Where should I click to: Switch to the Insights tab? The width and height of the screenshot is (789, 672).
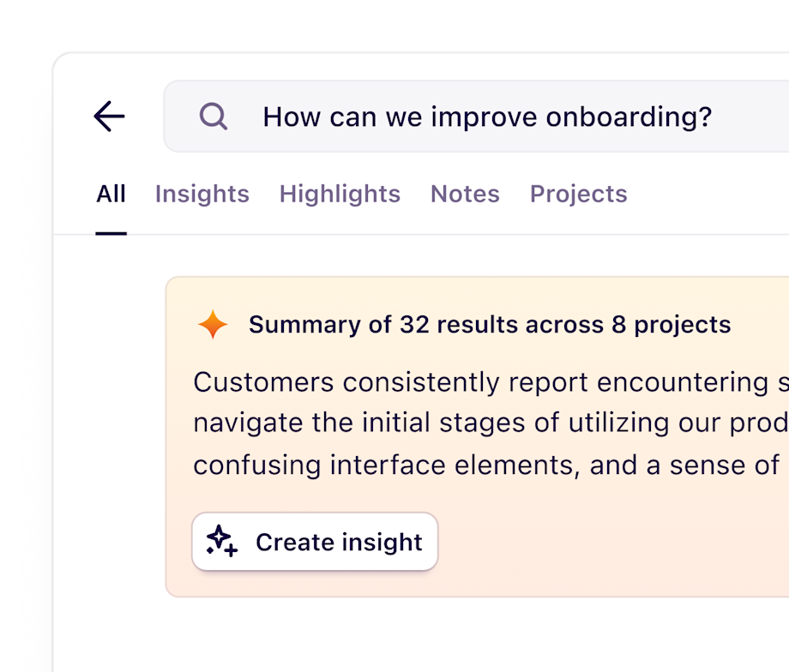(202, 195)
